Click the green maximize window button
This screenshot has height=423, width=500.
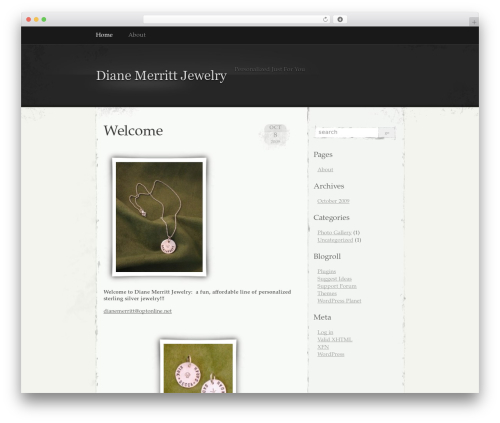point(44,20)
